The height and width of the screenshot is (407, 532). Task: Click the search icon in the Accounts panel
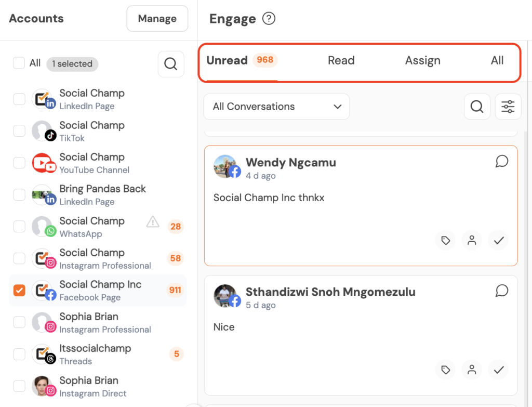click(170, 64)
